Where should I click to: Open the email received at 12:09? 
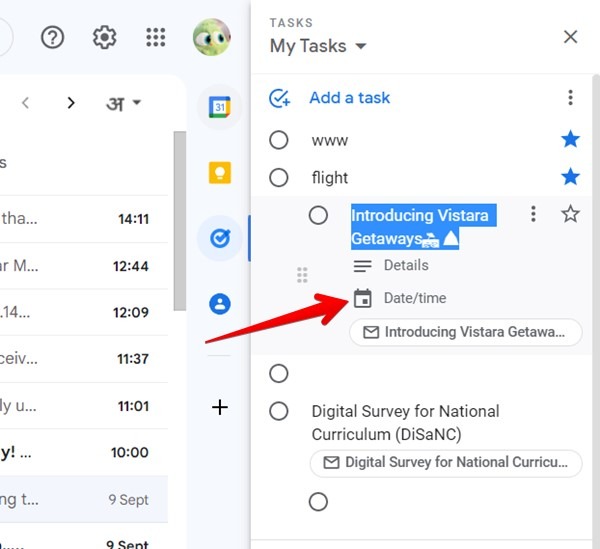click(x=83, y=313)
